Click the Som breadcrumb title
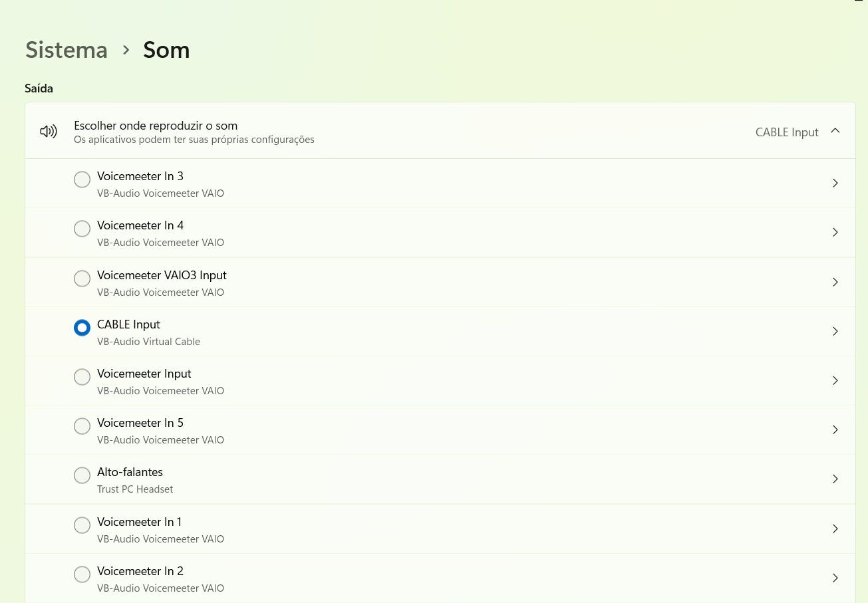Screen dimensions: 868x603 (x=166, y=50)
